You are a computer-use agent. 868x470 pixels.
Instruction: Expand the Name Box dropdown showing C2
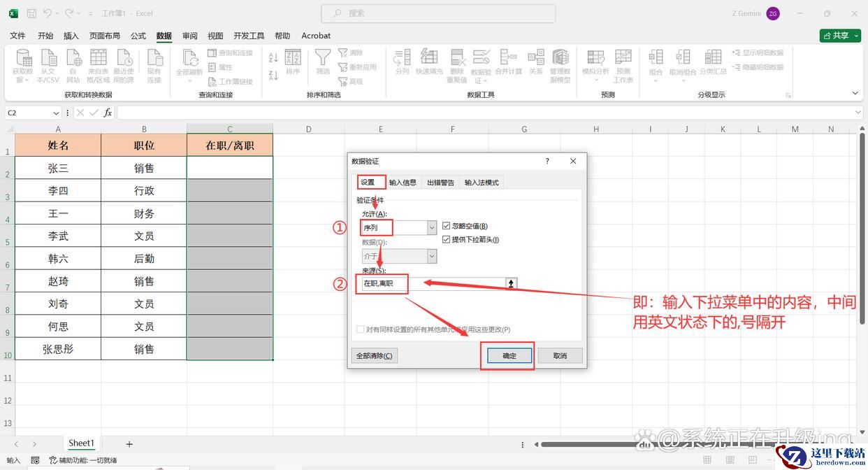click(x=56, y=113)
